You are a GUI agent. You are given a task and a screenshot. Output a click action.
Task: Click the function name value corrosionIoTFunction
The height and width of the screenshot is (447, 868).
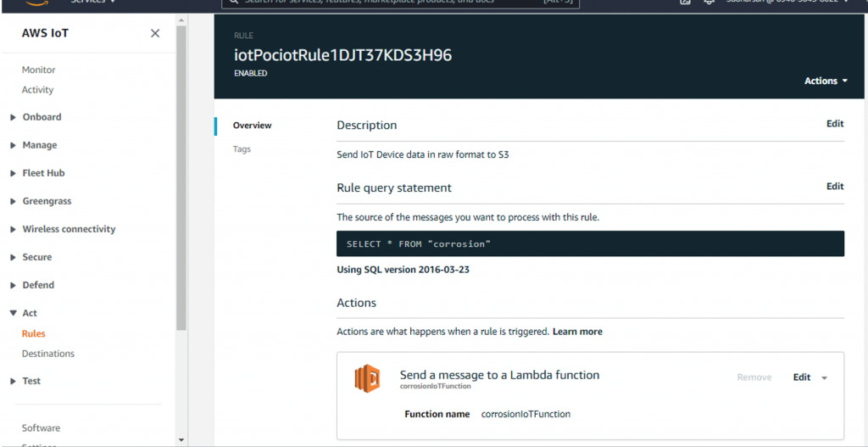[526, 414]
